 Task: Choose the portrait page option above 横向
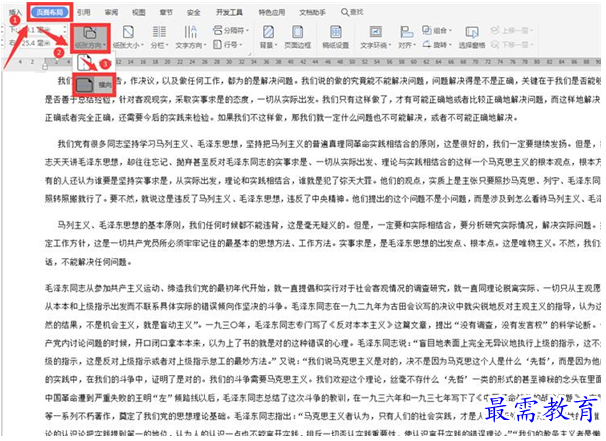click(x=86, y=63)
